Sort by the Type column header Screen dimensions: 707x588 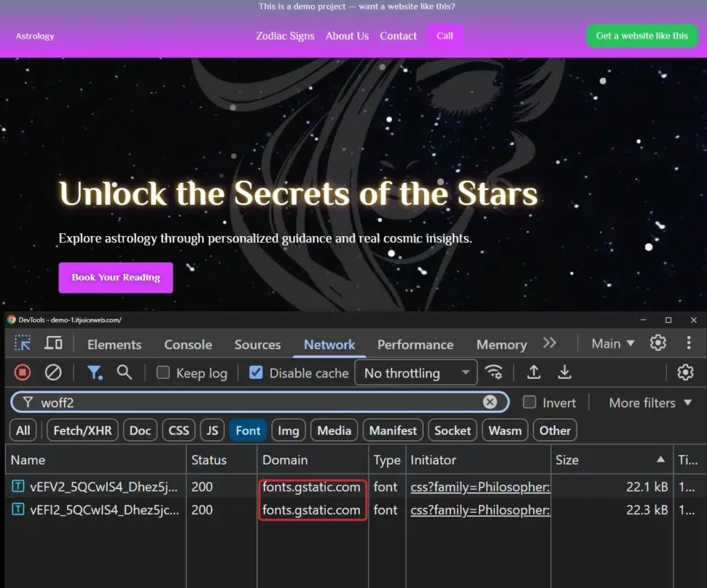(387, 460)
